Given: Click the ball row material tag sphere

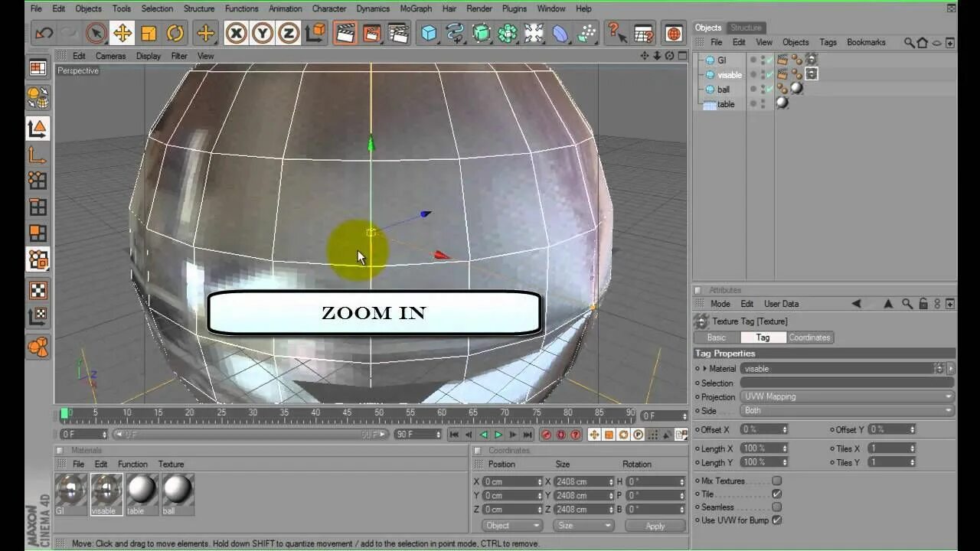Looking at the screenshot, I should (796, 89).
